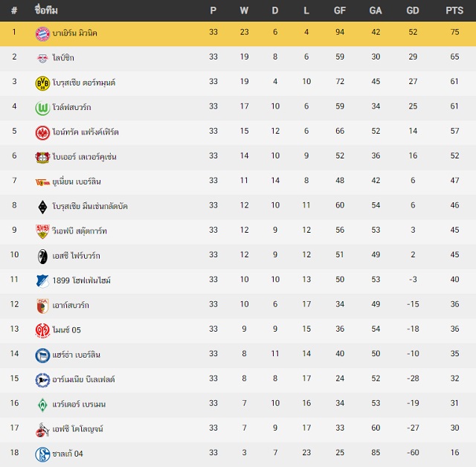Sort by the GD column header
Screen dimensions: 476x467
pyautogui.click(x=413, y=10)
